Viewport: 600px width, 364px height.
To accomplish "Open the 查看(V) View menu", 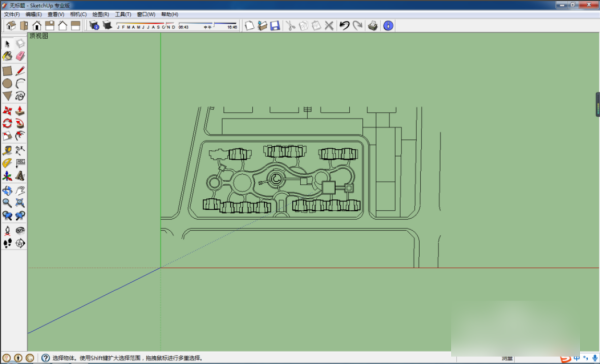I will [x=56, y=14].
